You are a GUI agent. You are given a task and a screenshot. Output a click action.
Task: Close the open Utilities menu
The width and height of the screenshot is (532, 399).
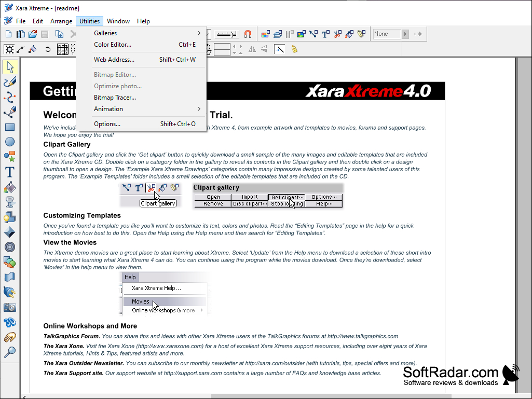pos(90,21)
